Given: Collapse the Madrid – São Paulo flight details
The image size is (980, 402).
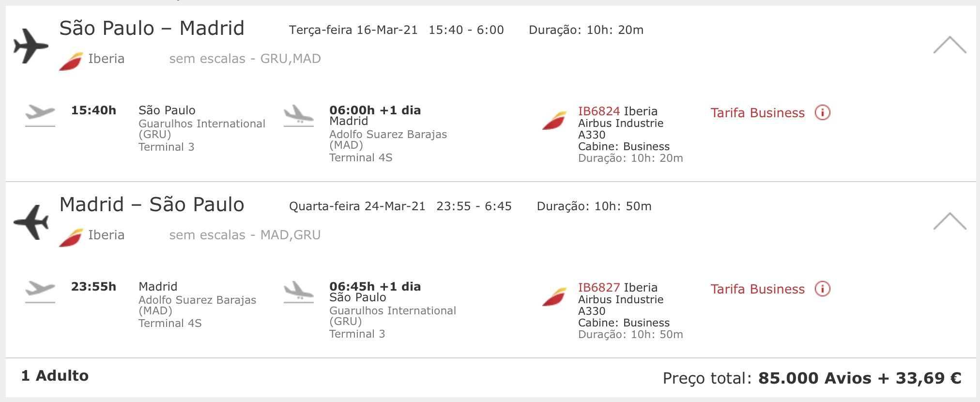Looking at the screenshot, I should (949, 221).
